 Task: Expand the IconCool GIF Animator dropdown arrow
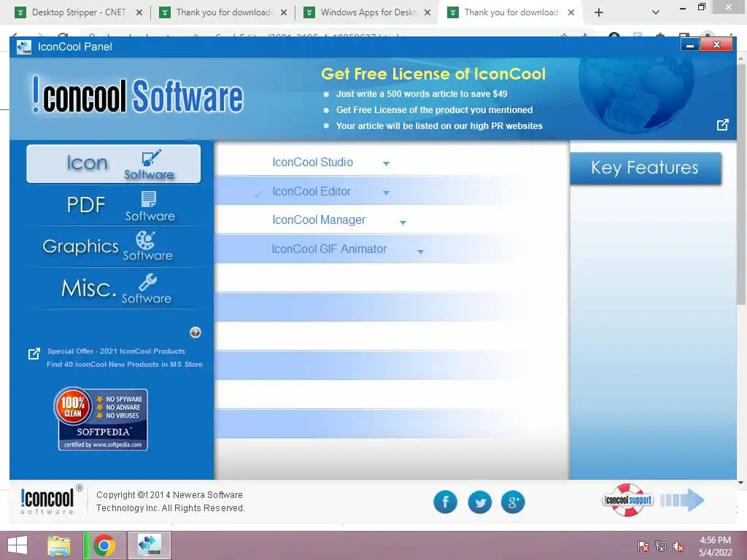point(420,252)
